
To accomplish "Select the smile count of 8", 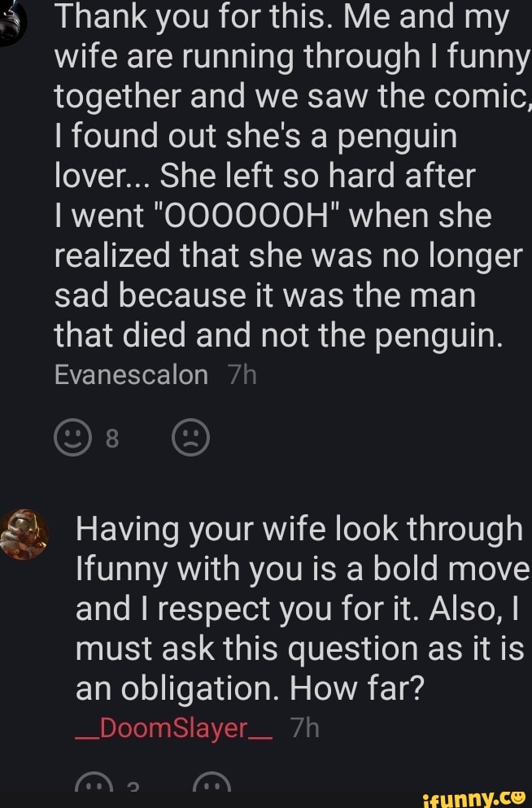I will point(112,439).
